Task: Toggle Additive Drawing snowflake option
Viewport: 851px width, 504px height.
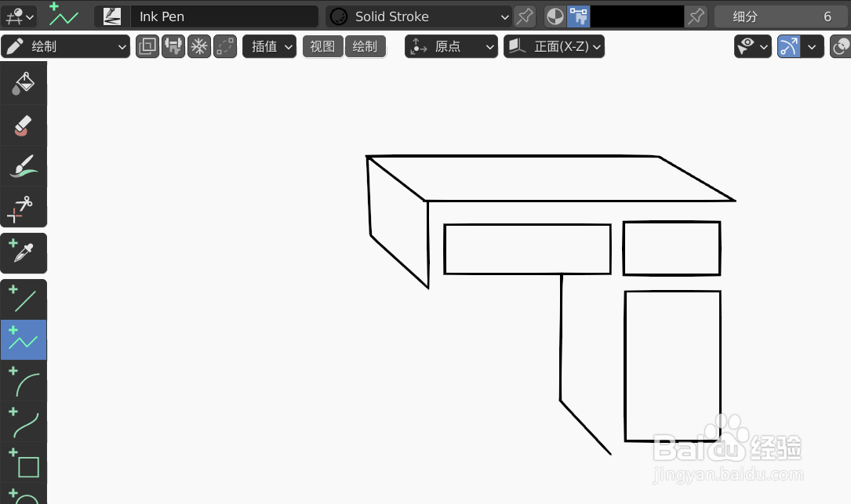Action: point(199,47)
